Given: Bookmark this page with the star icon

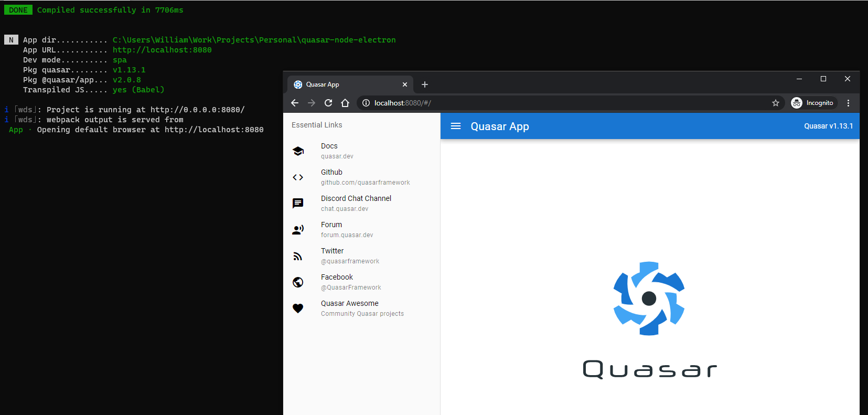Looking at the screenshot, I should [776, 103].
